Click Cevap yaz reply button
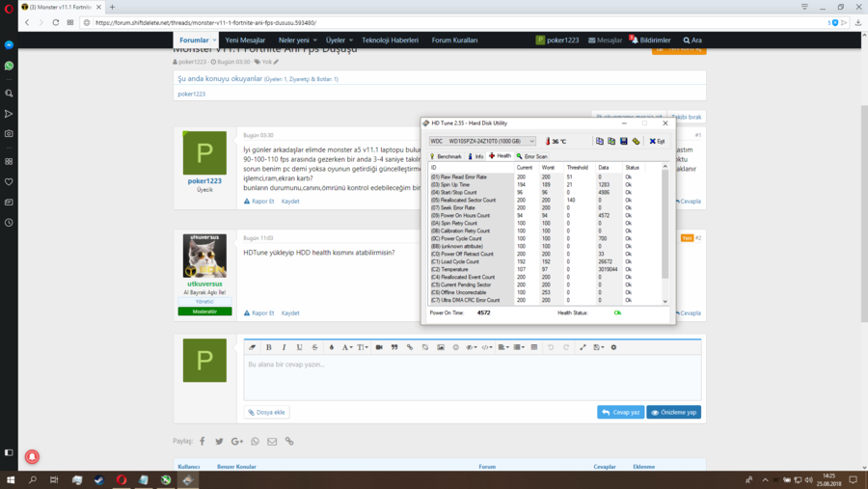 click(620, 412)
